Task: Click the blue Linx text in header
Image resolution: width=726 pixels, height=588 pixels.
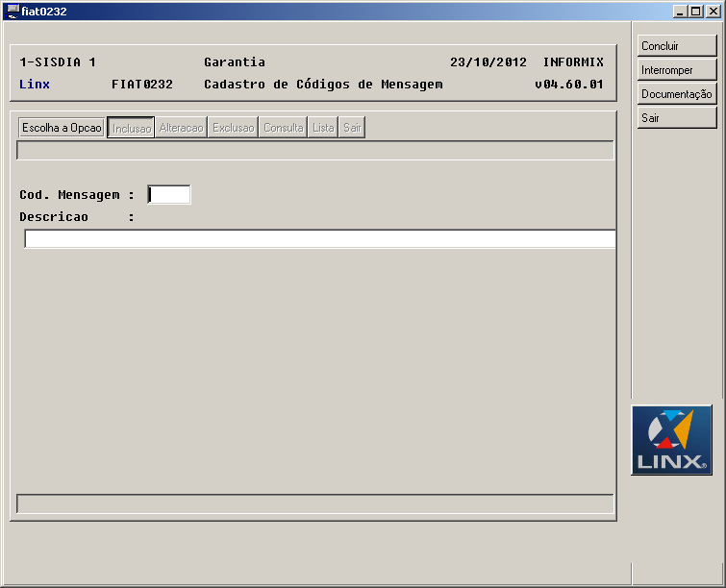Action: [35, 85]
